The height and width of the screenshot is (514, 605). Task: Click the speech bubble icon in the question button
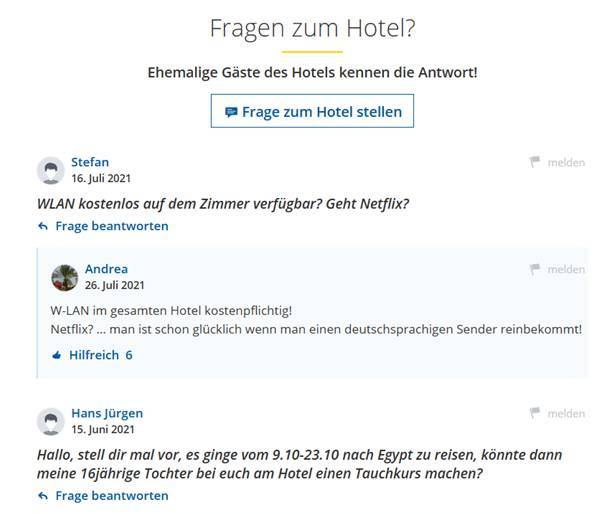pos(231,112)
